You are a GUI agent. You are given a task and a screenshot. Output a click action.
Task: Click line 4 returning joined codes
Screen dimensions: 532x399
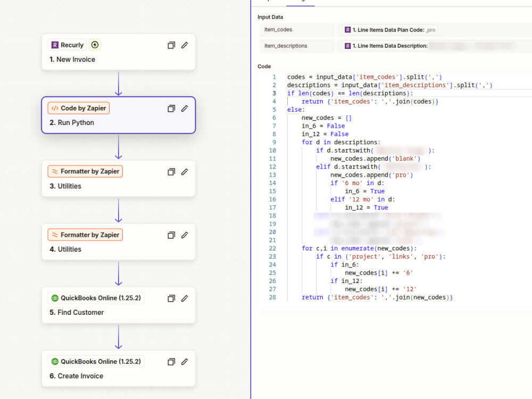click(x=370, y=102)
